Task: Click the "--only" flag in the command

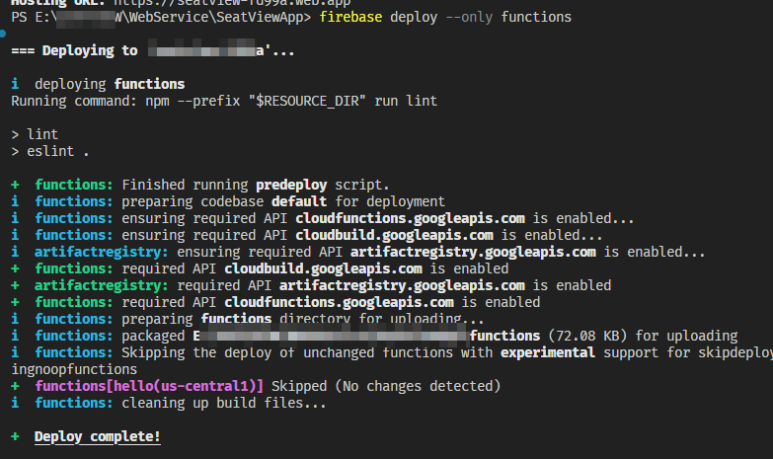Action: (469, 17)
